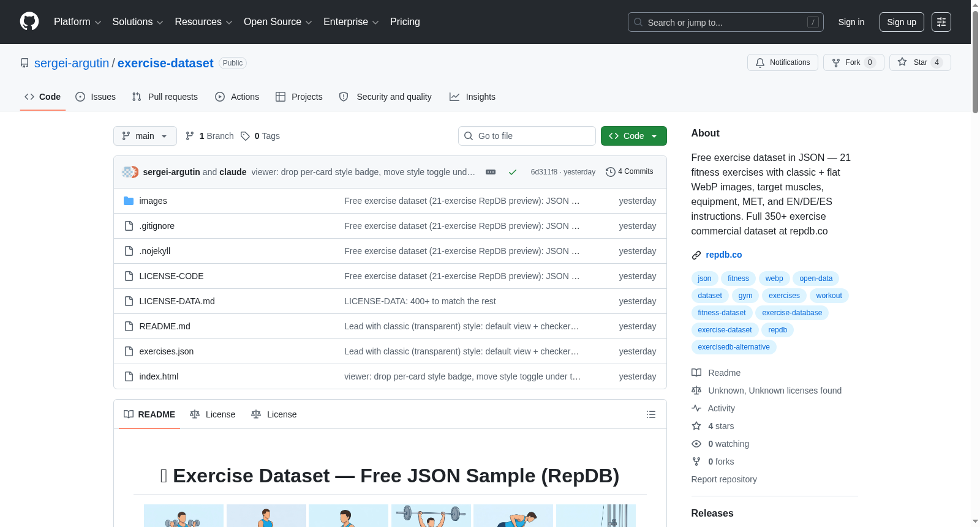Click the Sign in link
Viewport: 980px width, 527px height.
851,22
